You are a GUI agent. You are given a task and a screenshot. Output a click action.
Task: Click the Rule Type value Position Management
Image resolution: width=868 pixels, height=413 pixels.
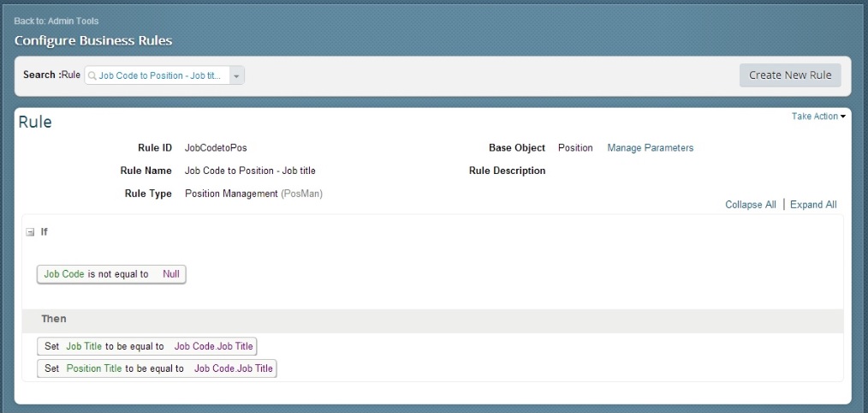point(231,194)
